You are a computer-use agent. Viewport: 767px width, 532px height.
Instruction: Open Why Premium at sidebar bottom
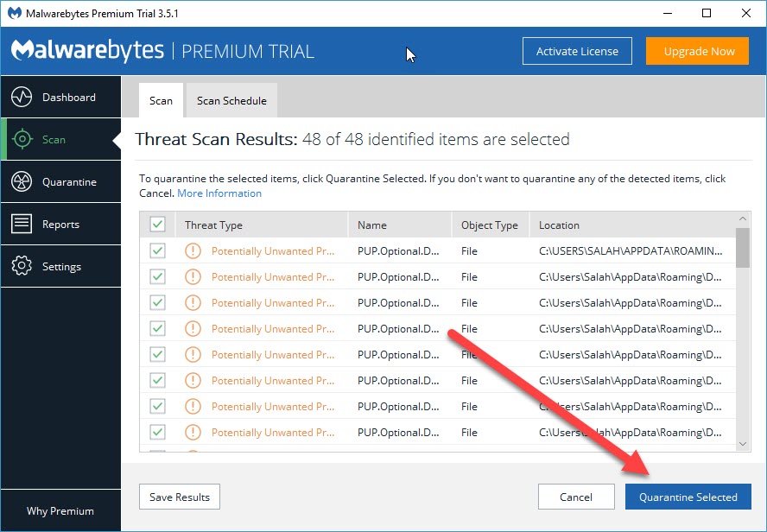click(60, 510)
